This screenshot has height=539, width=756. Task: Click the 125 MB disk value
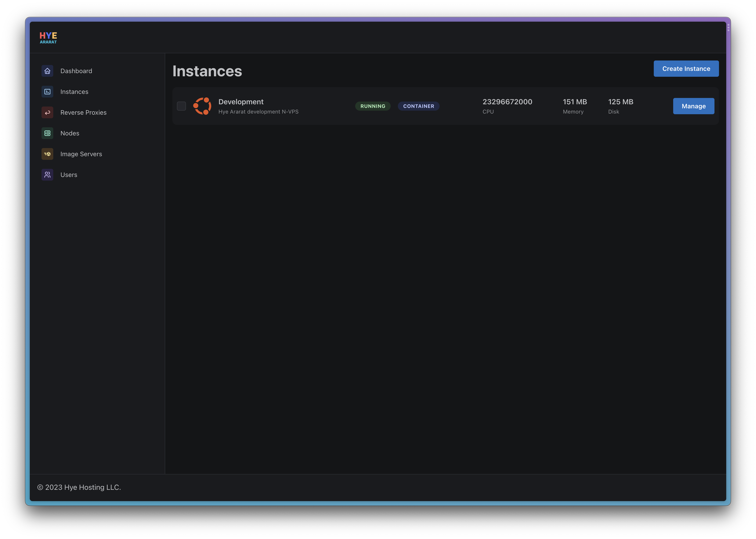coord(621,102)
